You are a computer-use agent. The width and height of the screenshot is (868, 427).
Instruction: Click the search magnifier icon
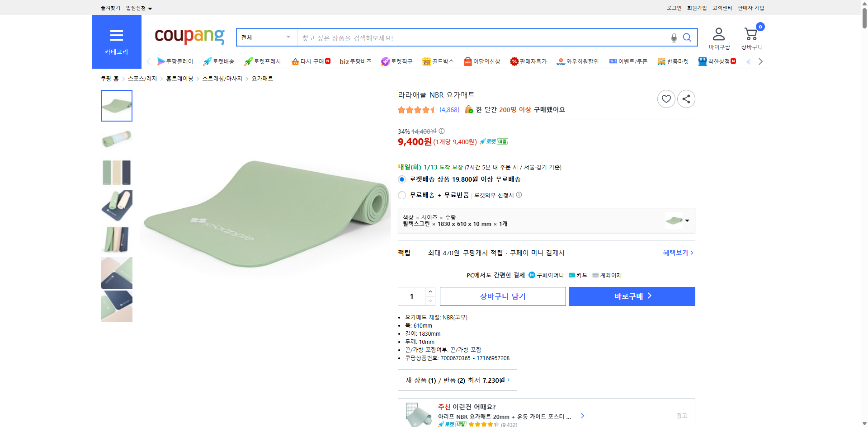tap(687, 38)
